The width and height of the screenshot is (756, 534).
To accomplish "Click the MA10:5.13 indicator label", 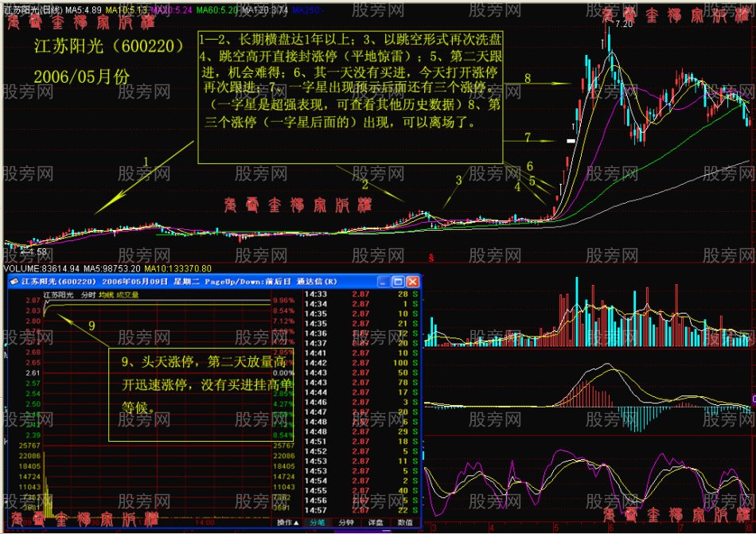I will click(x=127, y=10).
